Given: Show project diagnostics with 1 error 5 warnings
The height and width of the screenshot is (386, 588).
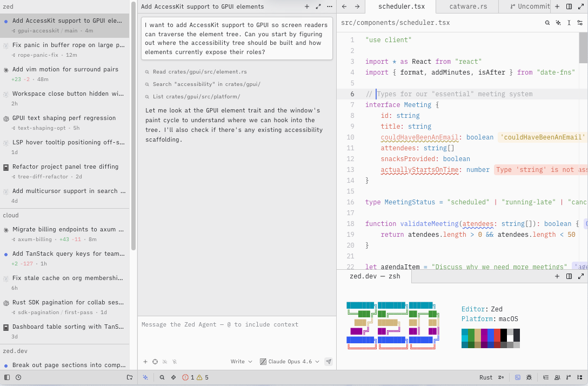Looking at the screenshot, I should coord(195,377).
